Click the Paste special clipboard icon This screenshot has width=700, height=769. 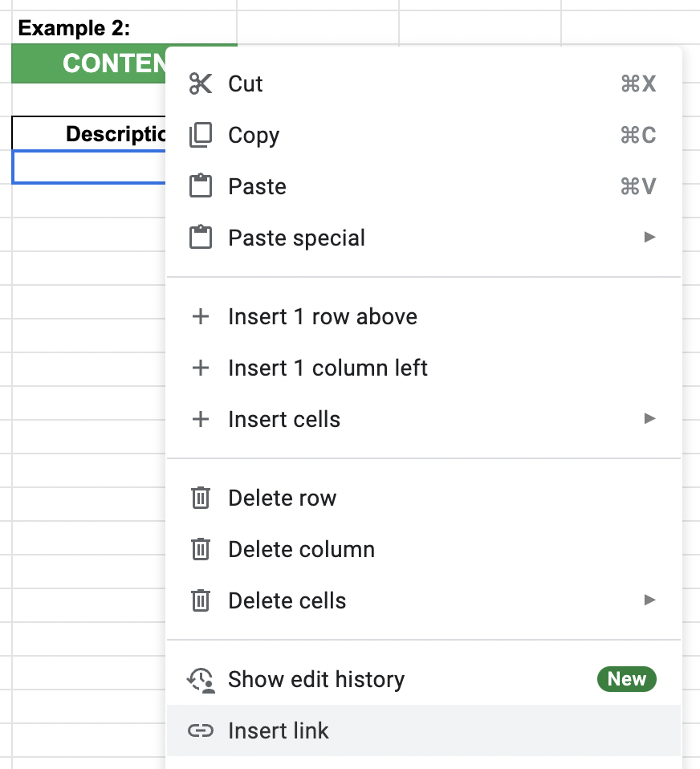click(x=200, y=238)
